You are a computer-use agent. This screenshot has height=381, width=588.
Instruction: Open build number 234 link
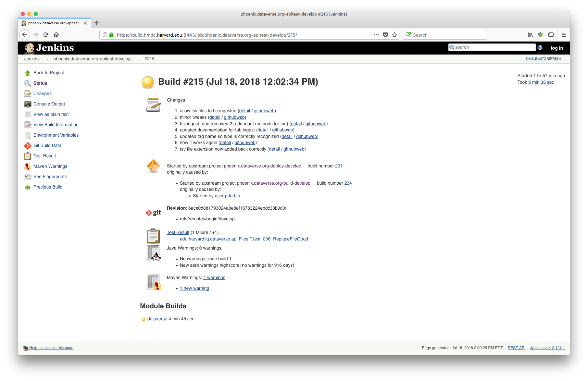coord(348,183)
